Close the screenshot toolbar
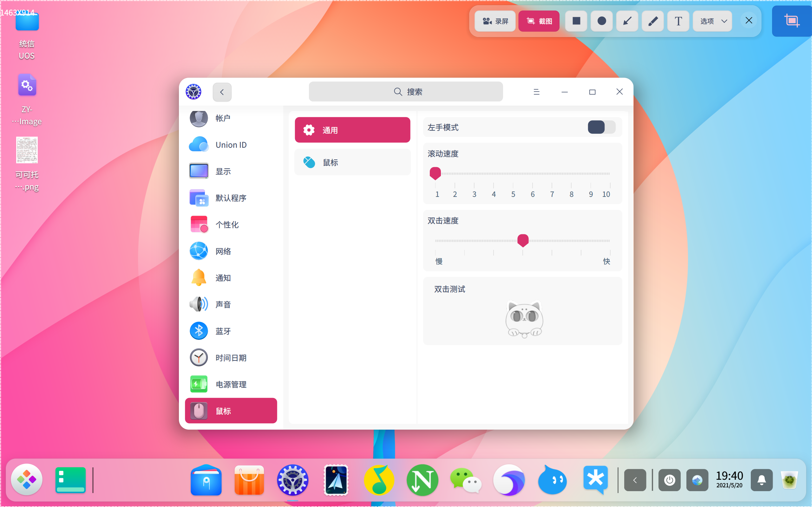812x507 pixels. pyautogui.click(x=749, y=21)
